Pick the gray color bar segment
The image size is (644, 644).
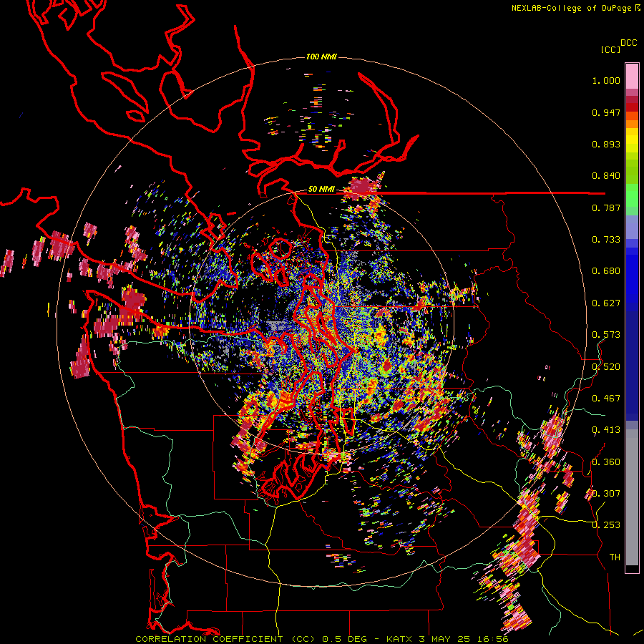pos(632,497)
